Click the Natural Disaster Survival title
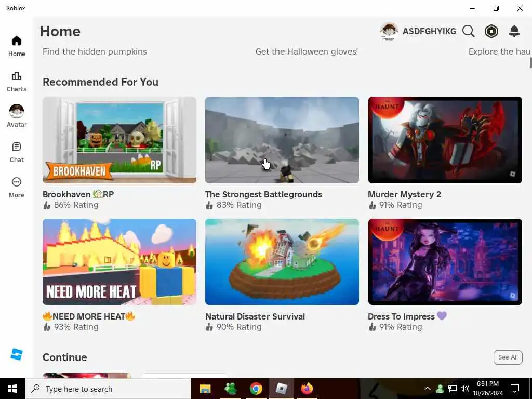This screenshot has width=532, height=399. click(255, 316)
